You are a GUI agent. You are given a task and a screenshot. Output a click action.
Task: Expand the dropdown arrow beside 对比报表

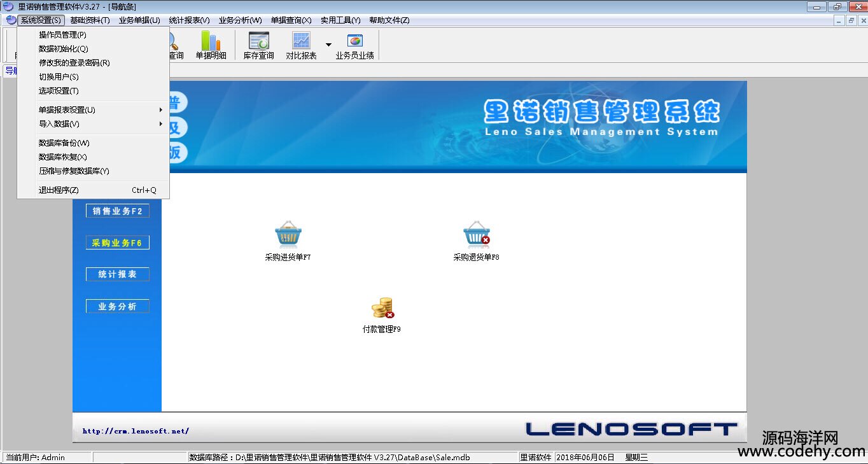[328, 45]
